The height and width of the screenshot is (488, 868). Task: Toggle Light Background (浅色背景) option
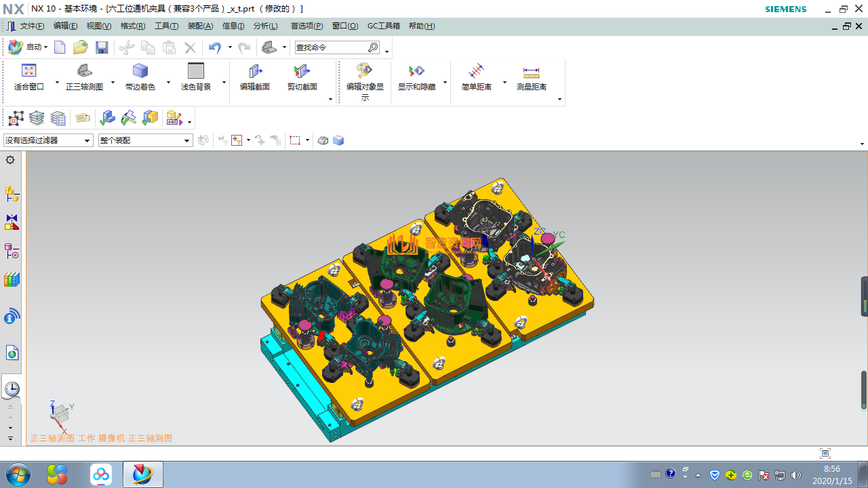(x=196, y=71)
